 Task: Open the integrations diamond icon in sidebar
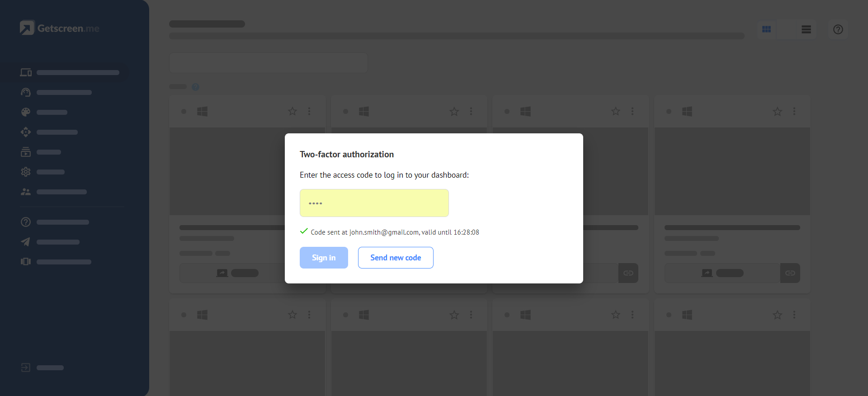tap(26, 132)
